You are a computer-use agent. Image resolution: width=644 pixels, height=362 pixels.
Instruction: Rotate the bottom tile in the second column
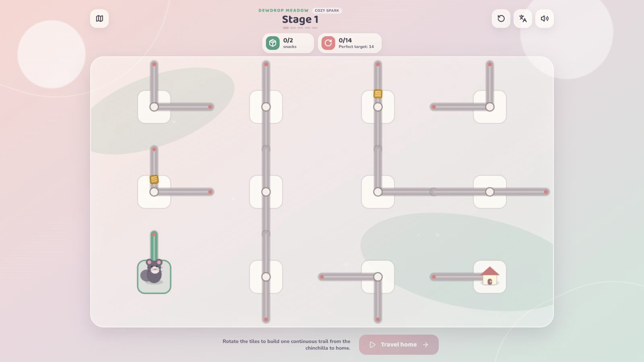(x=266, y=277)
